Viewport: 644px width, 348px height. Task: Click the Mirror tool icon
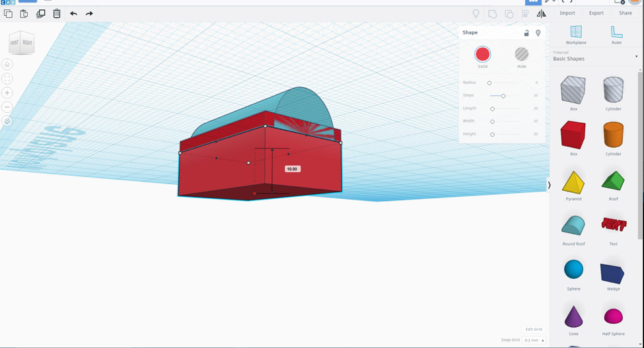pos(542,14)
